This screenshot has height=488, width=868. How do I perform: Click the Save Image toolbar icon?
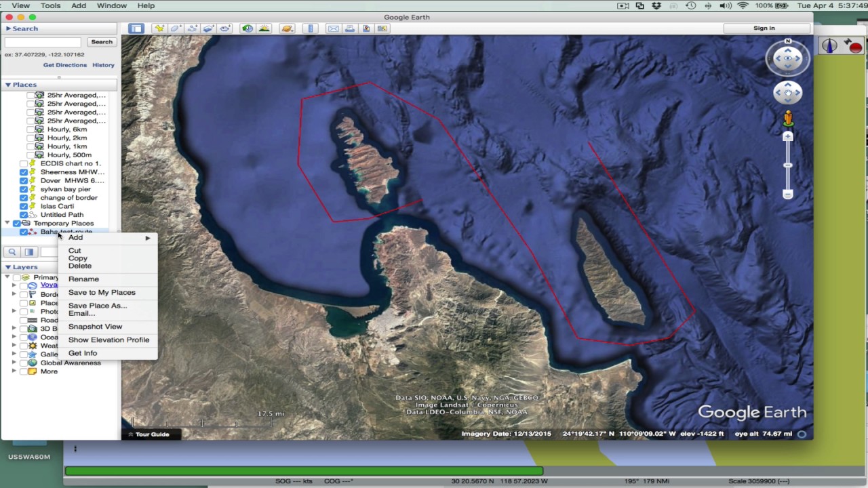click(366, 28)
